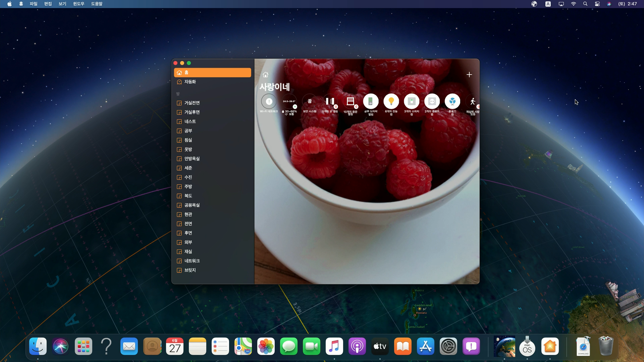Image resolution: width=644 pixels, height=362 pixels.
Task: Open the Wi-Fi 네트워크 status icon
Action: pyautogui.click(x=269, y=101)
